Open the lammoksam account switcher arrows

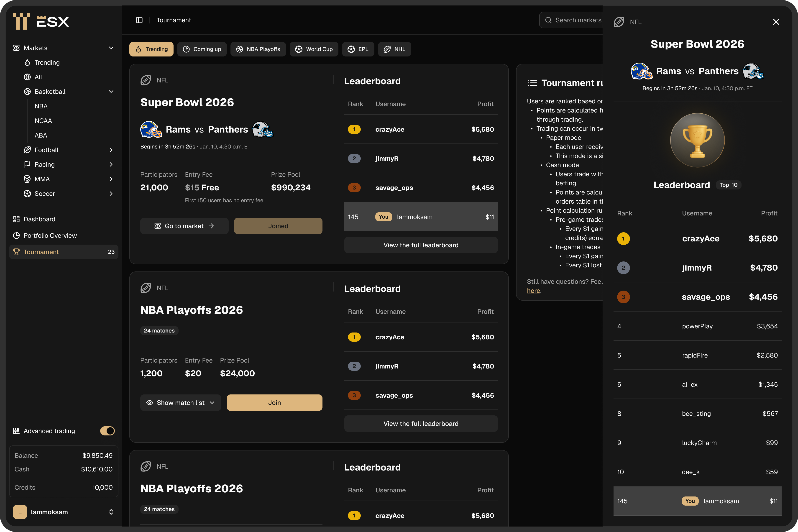(111, 512)
